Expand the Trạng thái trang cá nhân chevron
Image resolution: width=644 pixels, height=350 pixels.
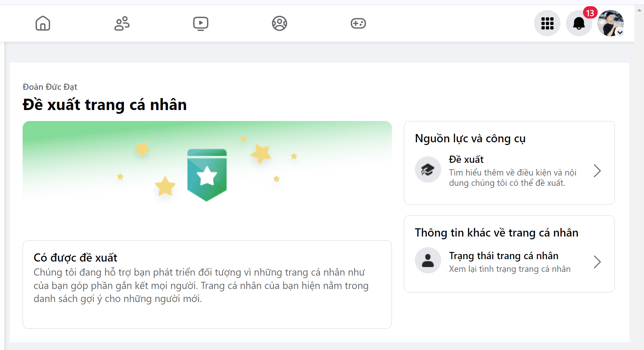597,262
